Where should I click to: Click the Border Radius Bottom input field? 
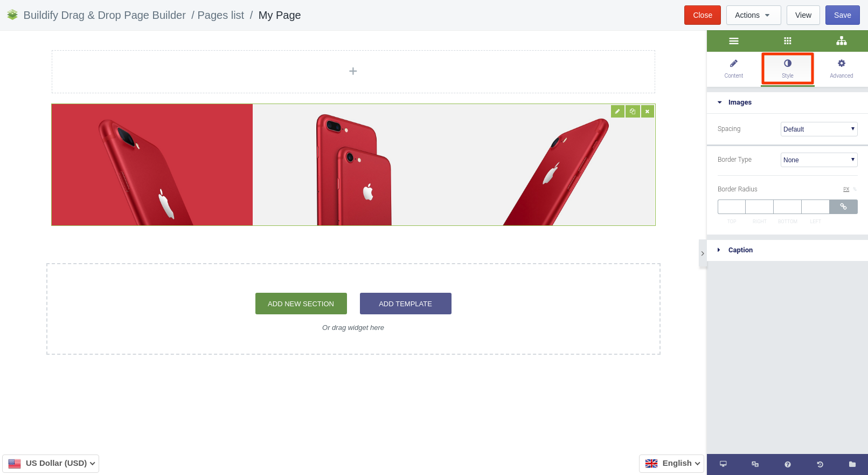[788, 207]
